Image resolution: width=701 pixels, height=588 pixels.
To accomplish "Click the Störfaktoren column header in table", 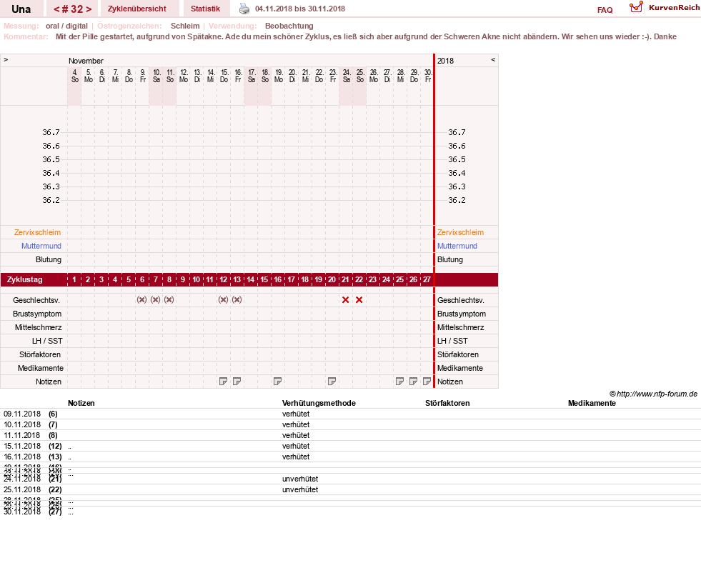I will [x=447, y=403].
